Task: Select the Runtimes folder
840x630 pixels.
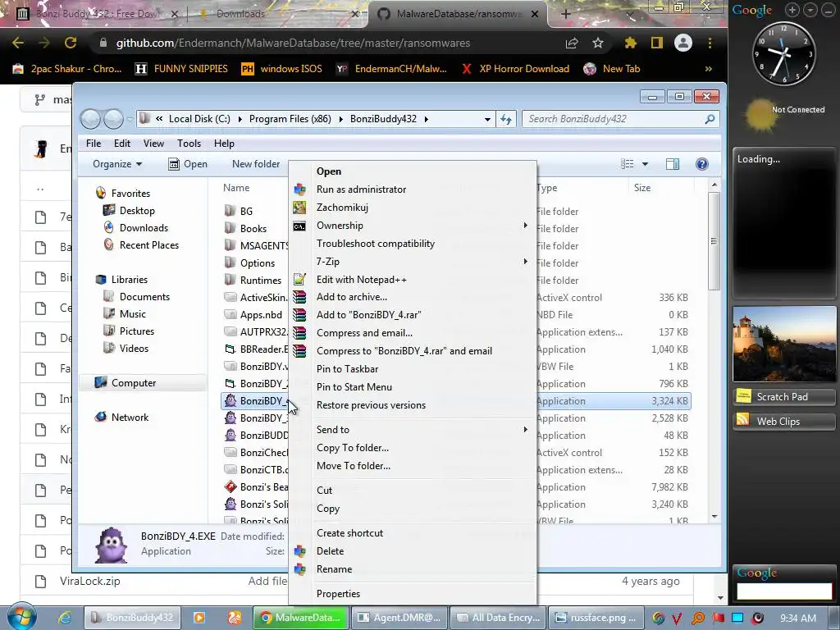Action: 260,281
